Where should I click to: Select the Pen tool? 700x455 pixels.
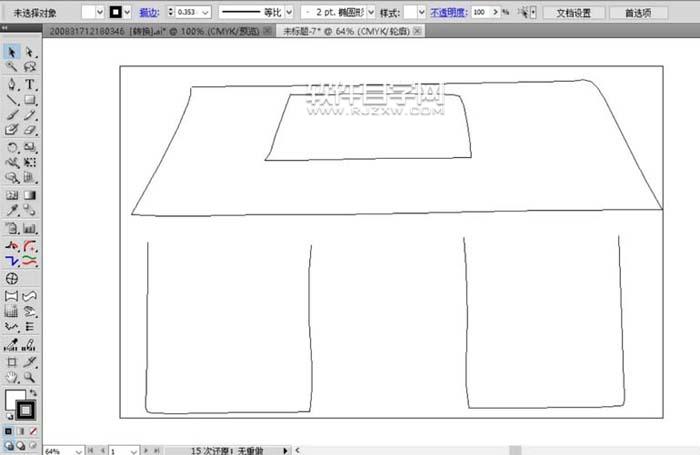click(x=12, y=84)
